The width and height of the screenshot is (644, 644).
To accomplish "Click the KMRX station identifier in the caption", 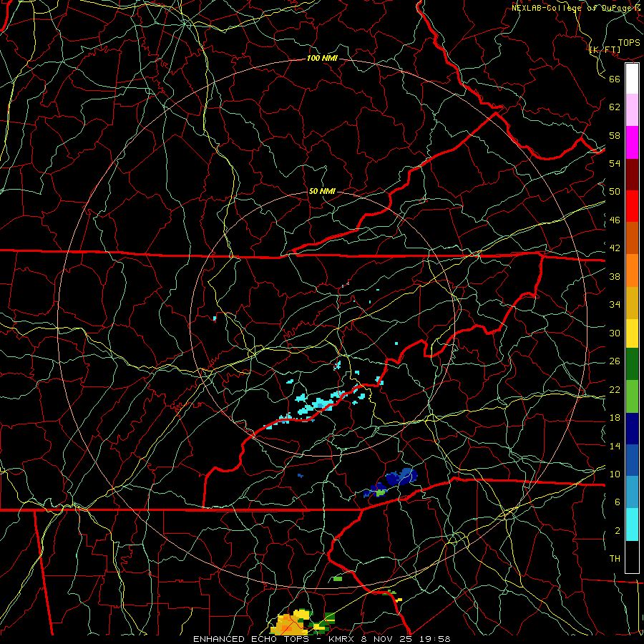I will tap(343, 639).
